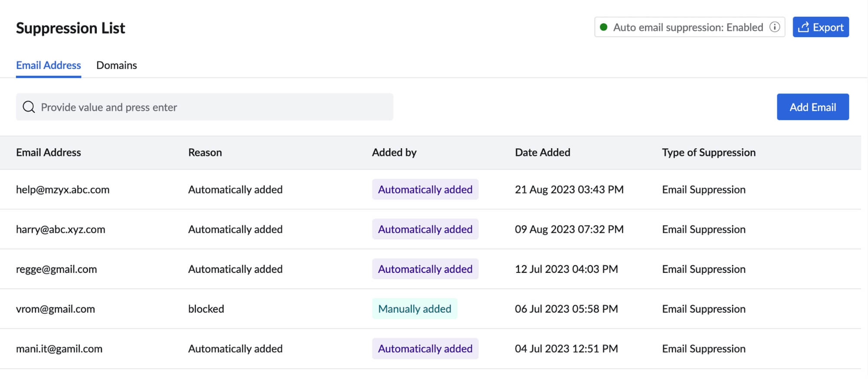The width and height of the screenshot is (868, 391).
Task: Click the harry@abc.xyz.com email address
Action: coord(60,229)
